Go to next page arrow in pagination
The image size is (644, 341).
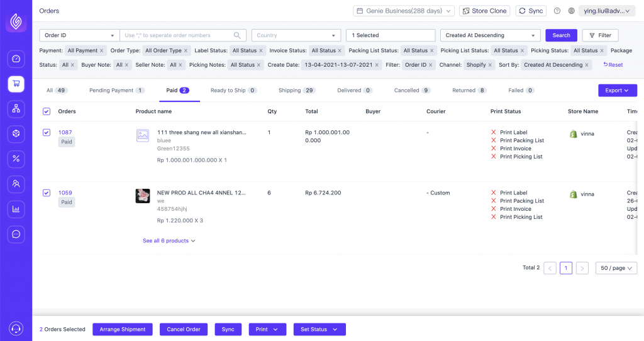(582, 268)
